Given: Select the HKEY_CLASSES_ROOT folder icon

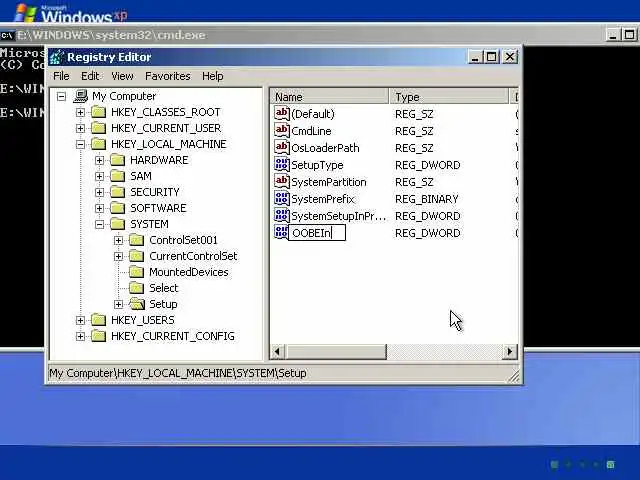Looking at the screenshot, I should click(x=98, y=112).
